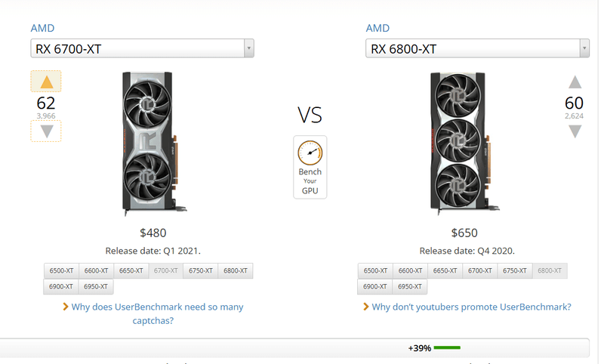Select 6900-XT under the right card

point(374,286)
